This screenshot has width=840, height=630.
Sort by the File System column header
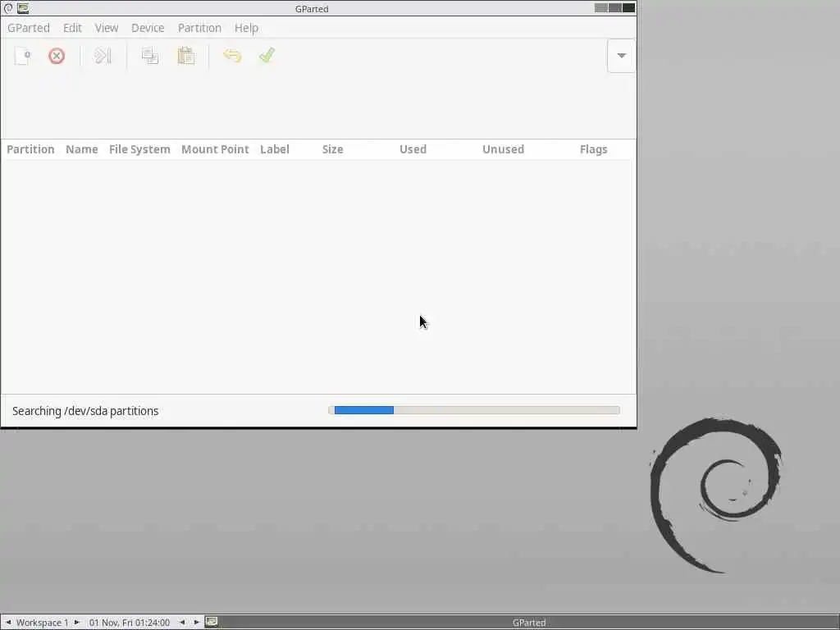pos(139,149)
